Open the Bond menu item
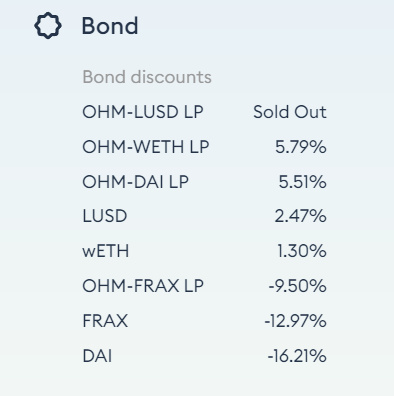This screenshot has height=396, width=394. 86,26
